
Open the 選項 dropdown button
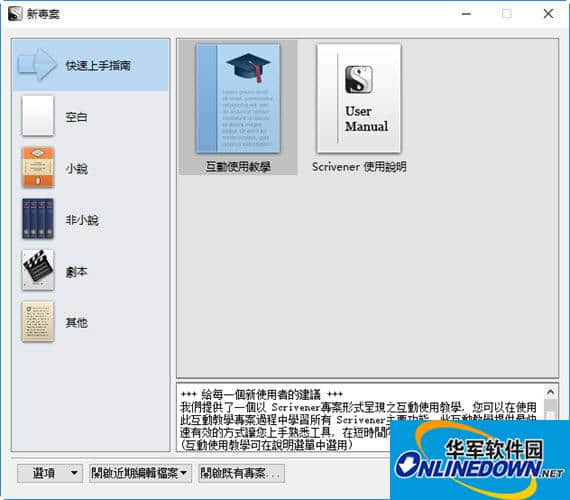click(50, 473)
